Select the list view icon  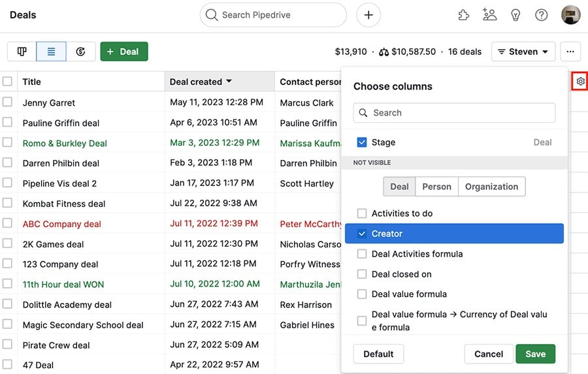(x=52, y=52)
